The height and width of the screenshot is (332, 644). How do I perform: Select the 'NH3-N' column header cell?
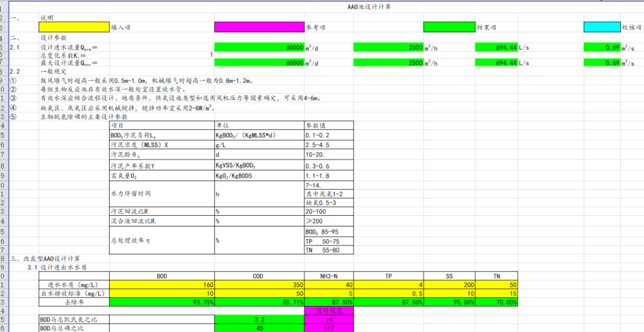point(329,276)
